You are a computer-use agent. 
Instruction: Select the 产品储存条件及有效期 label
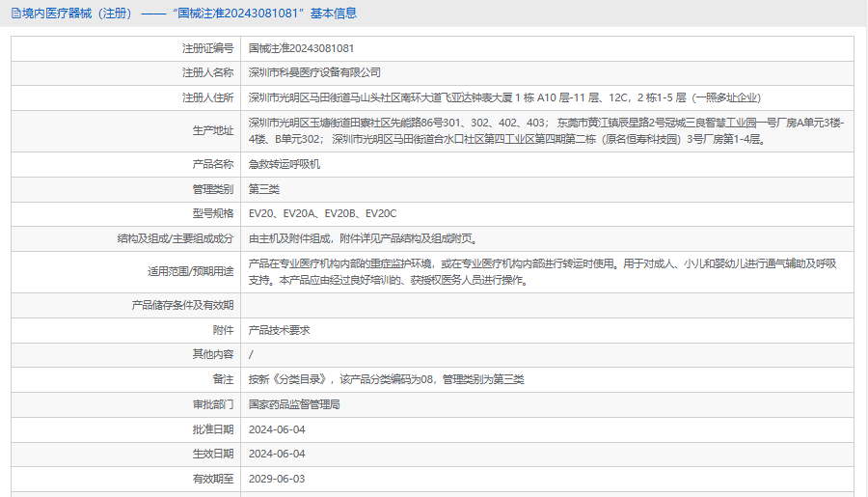coord(182,305)
